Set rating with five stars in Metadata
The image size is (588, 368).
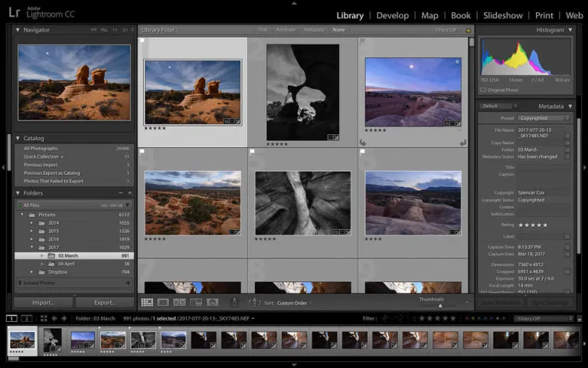point(533,225)
